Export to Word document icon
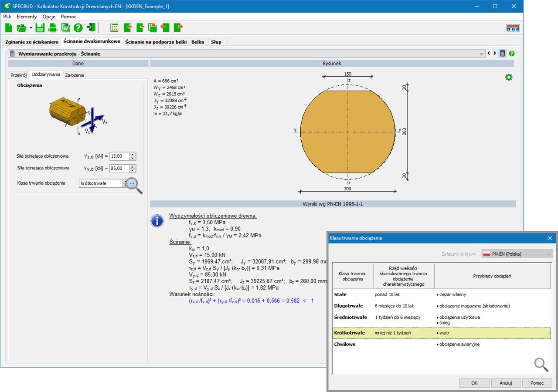The height and width of the screenshot is (392, 558). 65,28
